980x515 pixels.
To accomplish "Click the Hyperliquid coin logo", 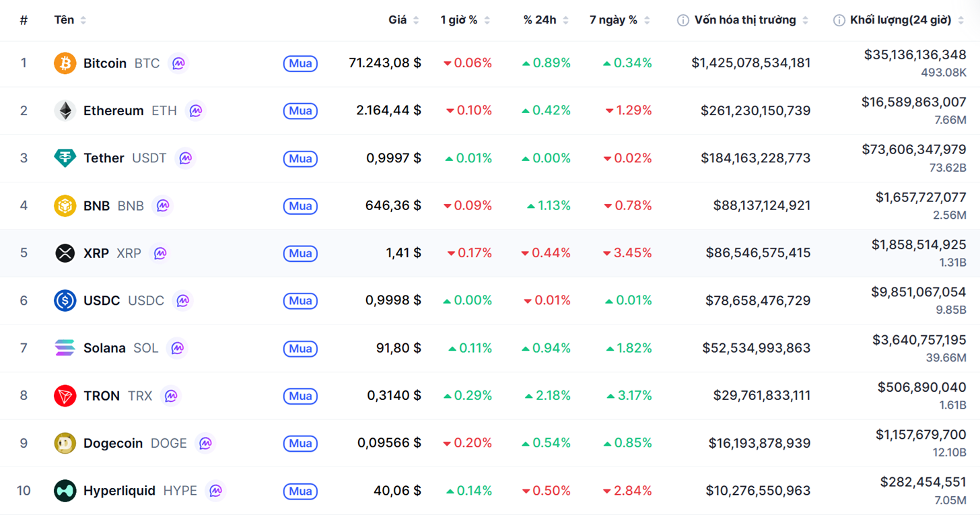I will point(65,491).
